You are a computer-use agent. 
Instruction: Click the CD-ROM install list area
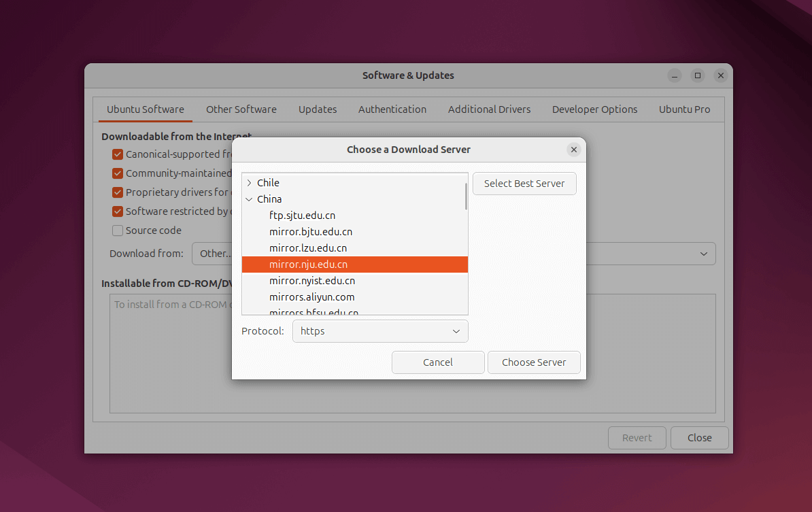click(x=412, y=354)
